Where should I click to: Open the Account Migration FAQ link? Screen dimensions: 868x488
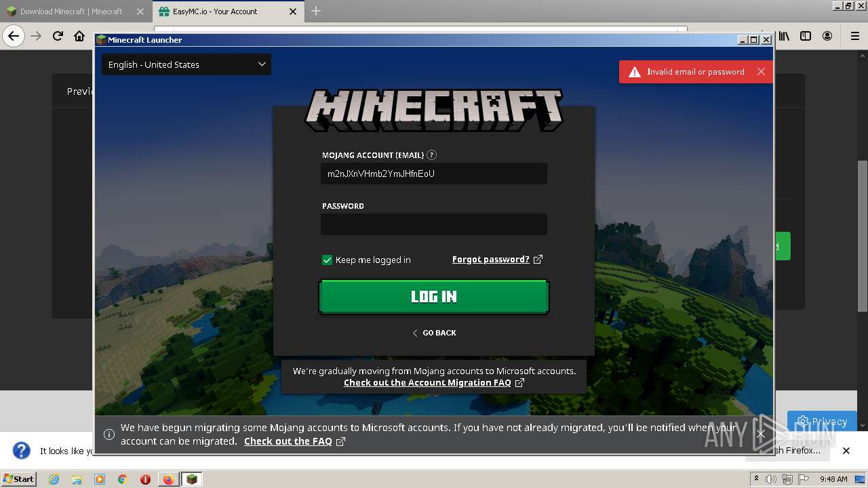pos(427,382)
